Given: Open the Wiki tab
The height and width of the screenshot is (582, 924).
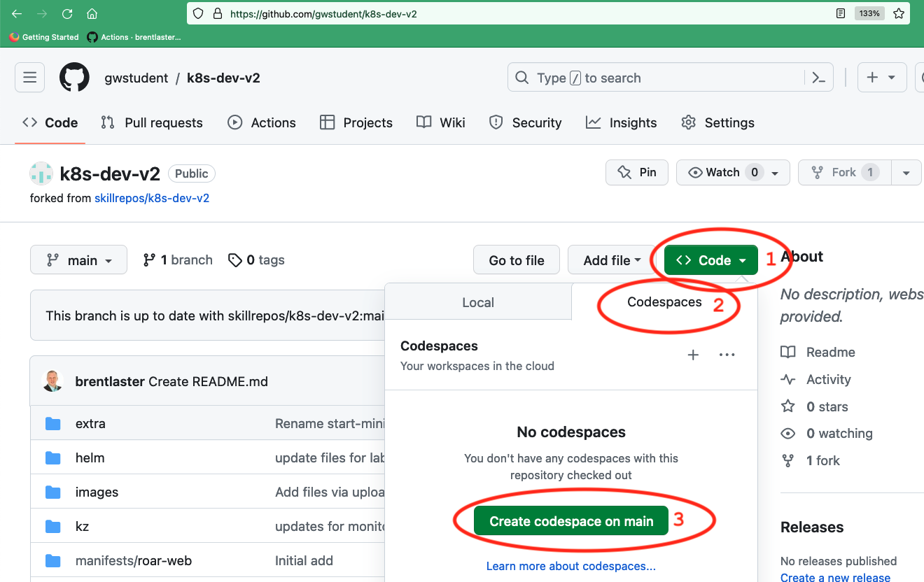Looking at the screenshot, I should 441,122.
